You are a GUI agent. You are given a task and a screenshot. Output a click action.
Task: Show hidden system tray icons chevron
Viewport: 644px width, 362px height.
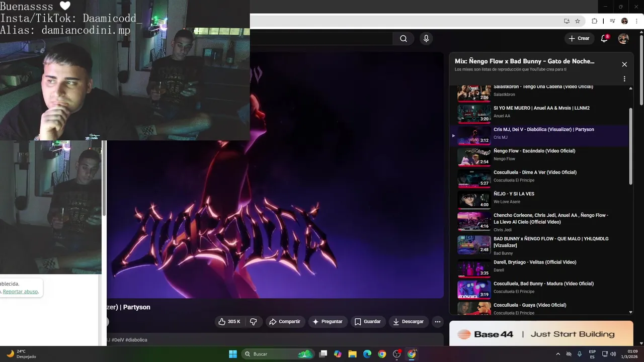point(557,354)
